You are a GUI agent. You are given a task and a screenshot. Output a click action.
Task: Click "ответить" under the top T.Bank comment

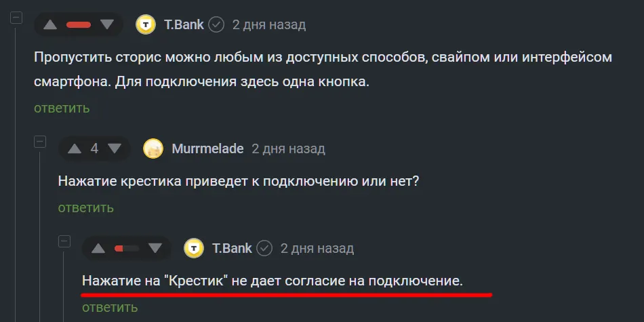62,108
